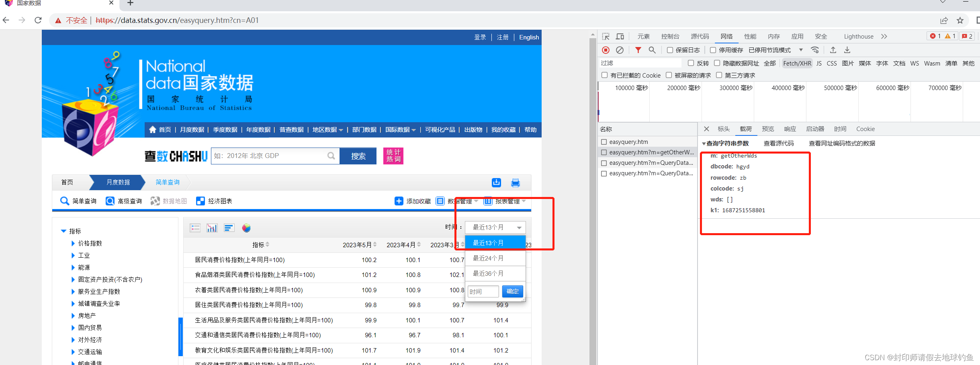
Task: Open network conditions wifi icon
Action: (815, 50)
